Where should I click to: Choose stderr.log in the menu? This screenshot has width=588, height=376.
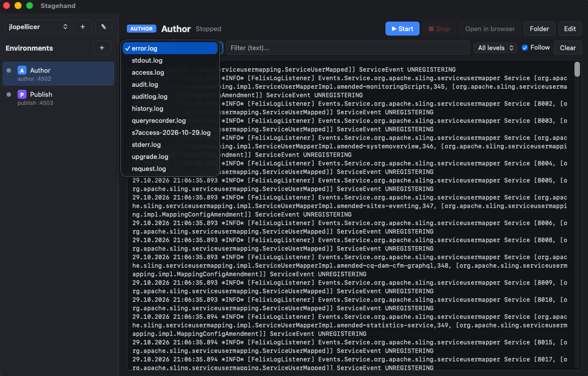pyautogui.click(x=170, y=144)
